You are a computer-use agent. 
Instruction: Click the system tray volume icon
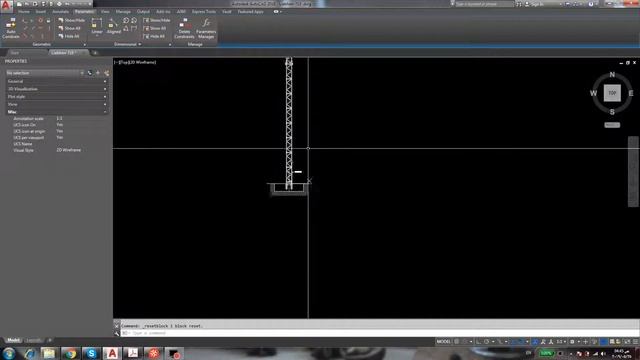(603, 354)
